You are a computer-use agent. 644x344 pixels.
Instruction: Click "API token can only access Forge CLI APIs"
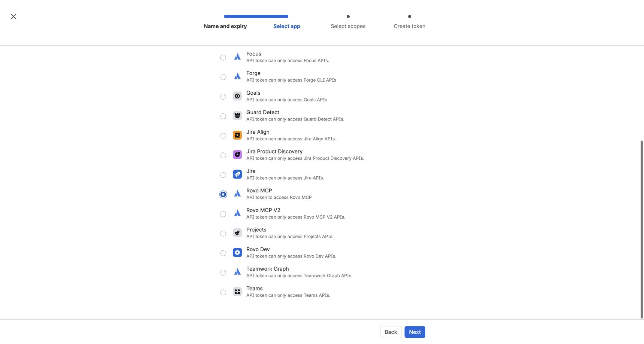[x=291, y=80]
